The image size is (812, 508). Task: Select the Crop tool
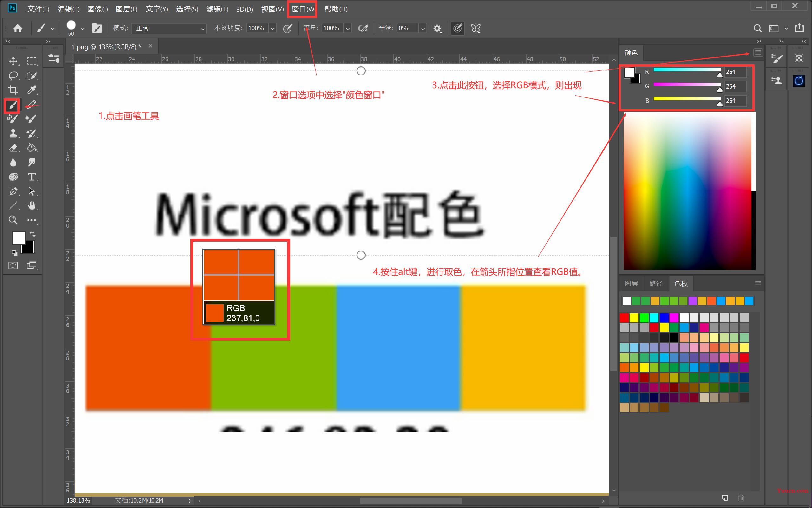tap(13, 90)
